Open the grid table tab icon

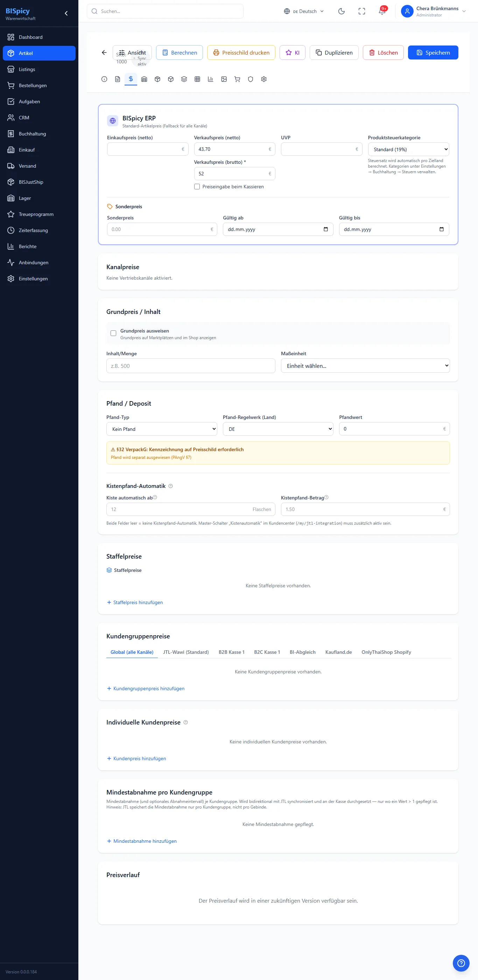click(197, 79)
